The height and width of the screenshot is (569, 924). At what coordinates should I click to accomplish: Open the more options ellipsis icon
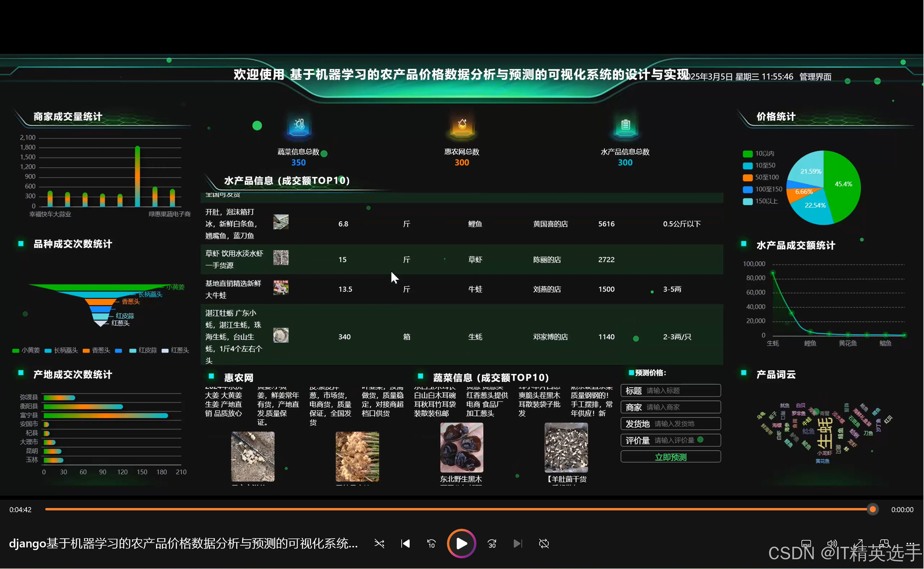point(910,544)
